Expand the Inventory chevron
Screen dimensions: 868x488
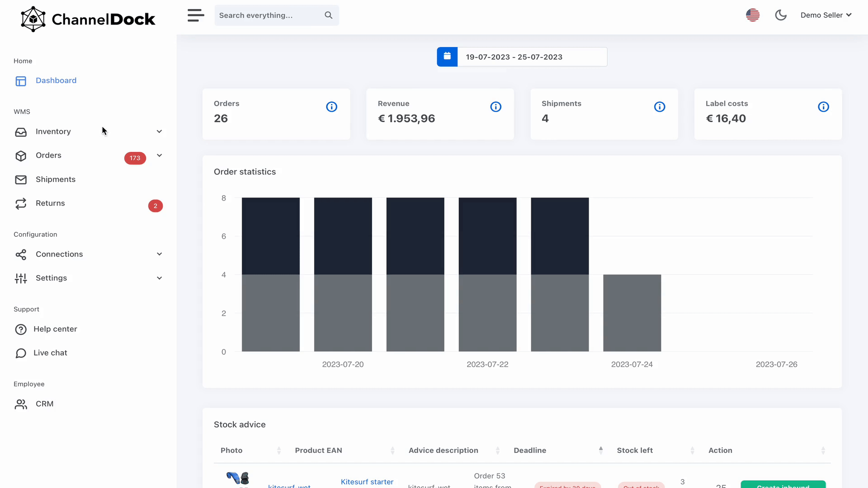coord(159,131)
